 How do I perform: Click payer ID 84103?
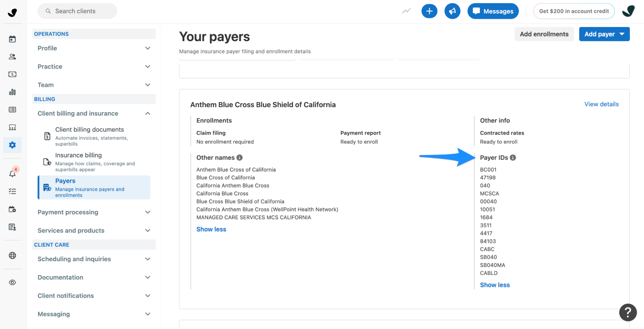click(487, 241)
